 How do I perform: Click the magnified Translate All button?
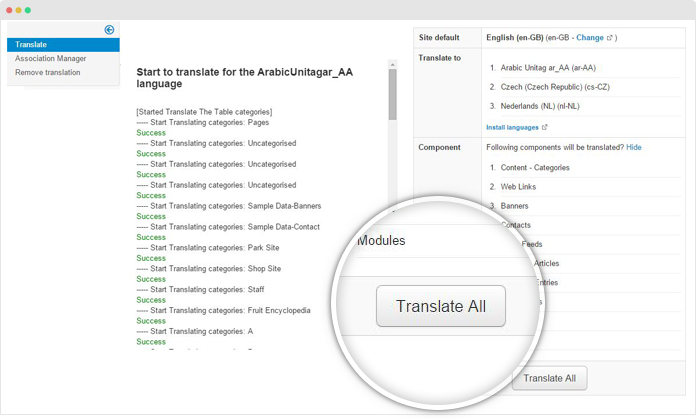441,306
